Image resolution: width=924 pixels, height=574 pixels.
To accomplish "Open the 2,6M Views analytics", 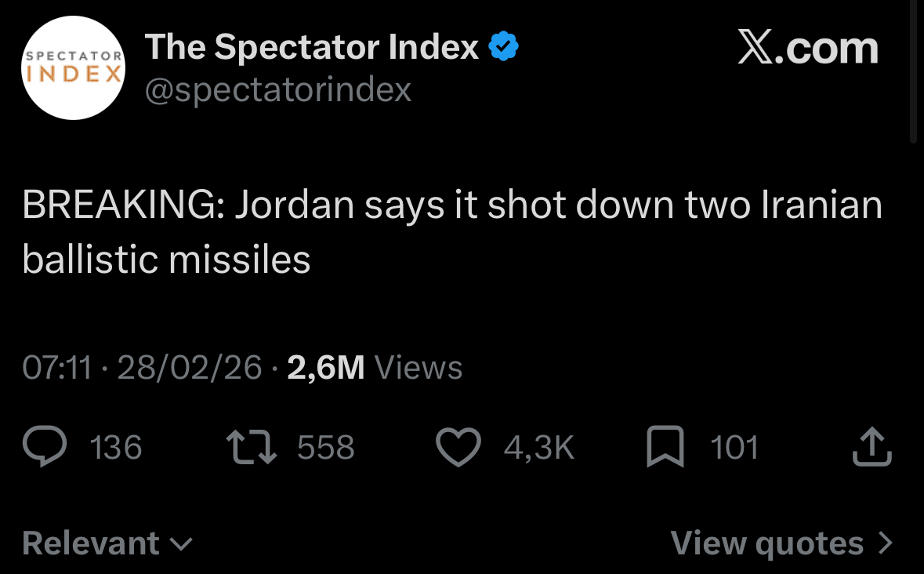I will pos(375,368).
